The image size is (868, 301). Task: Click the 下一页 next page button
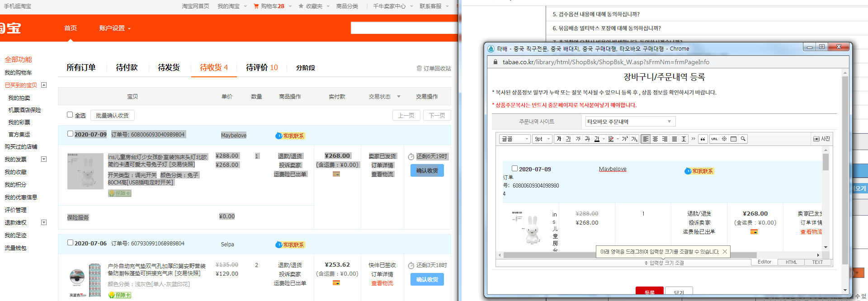[x=437, y=115]
